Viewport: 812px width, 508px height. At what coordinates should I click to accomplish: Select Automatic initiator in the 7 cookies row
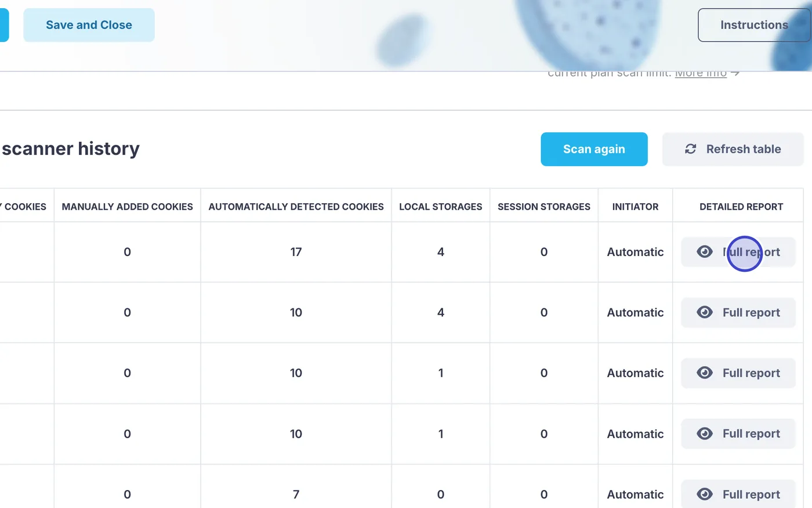pos(635,495)
